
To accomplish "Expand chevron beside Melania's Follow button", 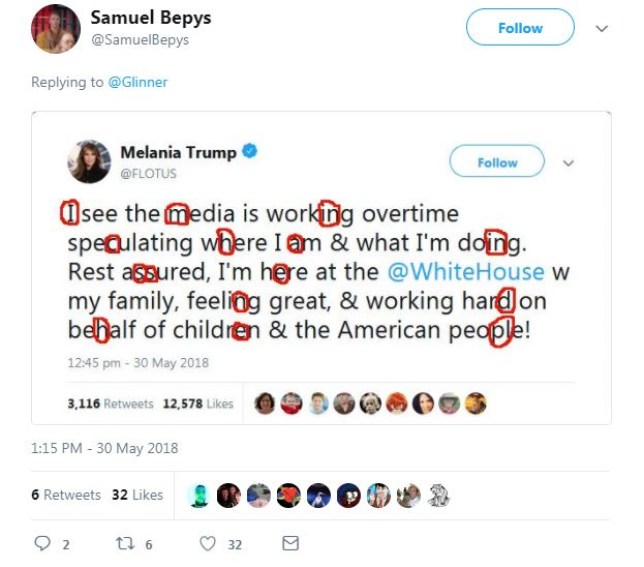I will coord(568,163).
